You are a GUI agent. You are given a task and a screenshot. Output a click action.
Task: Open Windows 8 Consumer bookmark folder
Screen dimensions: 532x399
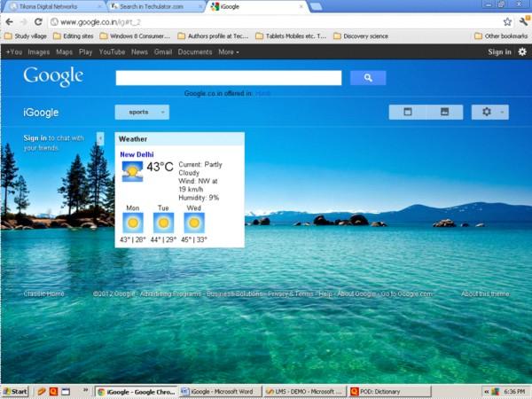coord(135,36)
